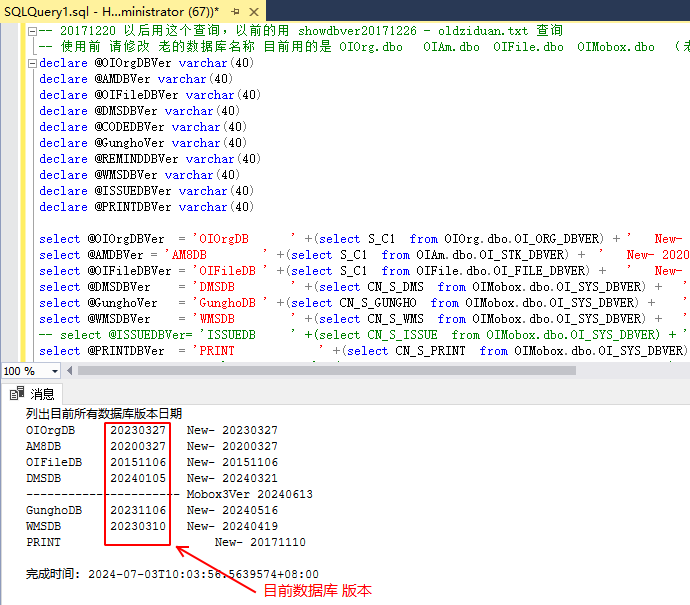Click the DMSDB current version 20240105

click(138, 478)
